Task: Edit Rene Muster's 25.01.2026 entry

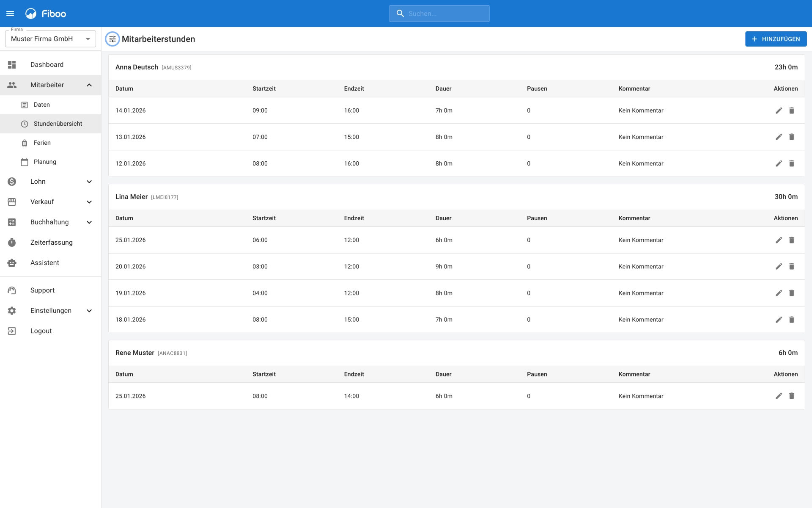Action: 779,396
